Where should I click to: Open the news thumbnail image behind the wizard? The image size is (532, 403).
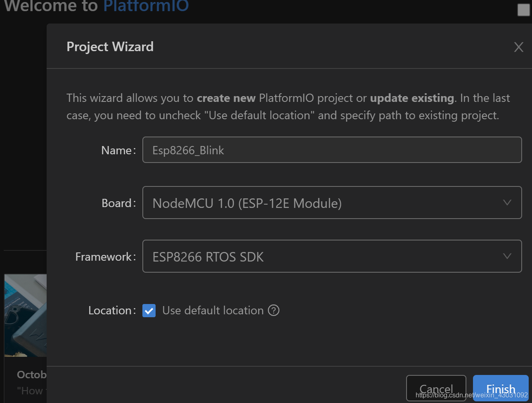coord(26,315)
